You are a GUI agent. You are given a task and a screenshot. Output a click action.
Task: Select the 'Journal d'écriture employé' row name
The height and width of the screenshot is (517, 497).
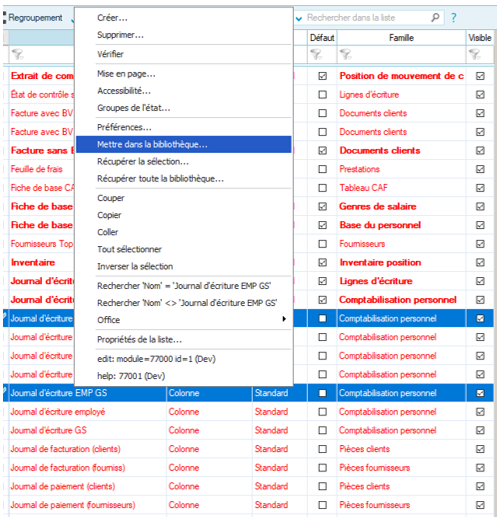[58, 412]
